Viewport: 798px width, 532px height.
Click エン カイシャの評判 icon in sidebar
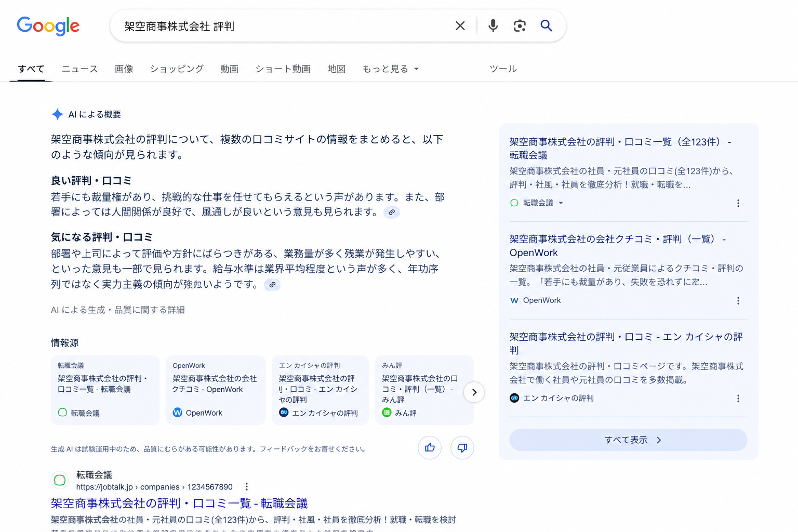[x=514, y=398]
